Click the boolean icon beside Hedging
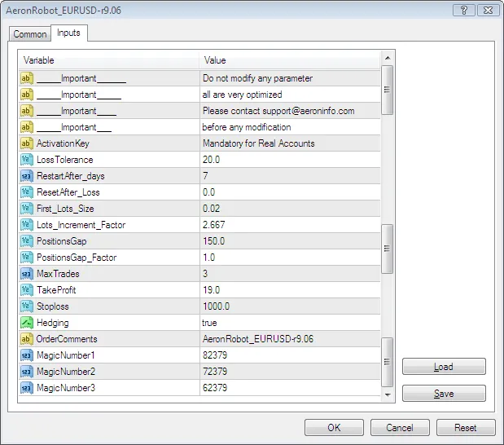504x445 pixels. [x=27, y=323]
